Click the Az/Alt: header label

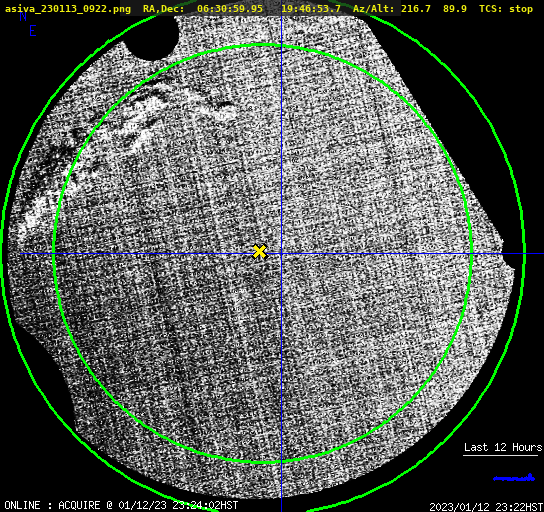(374, 9)
